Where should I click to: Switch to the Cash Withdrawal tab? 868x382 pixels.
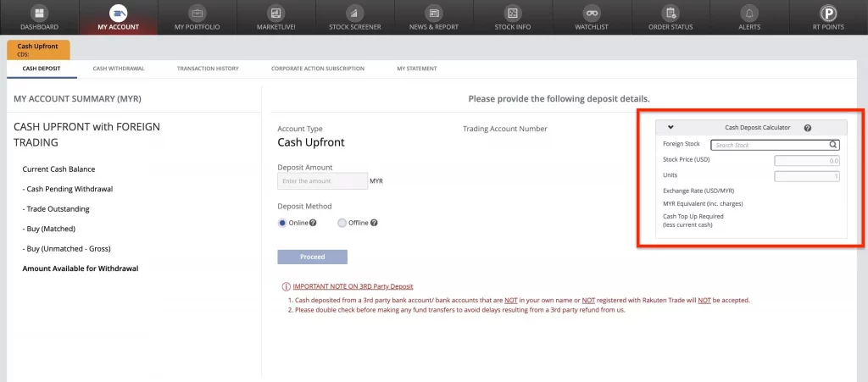pos(117,68)
